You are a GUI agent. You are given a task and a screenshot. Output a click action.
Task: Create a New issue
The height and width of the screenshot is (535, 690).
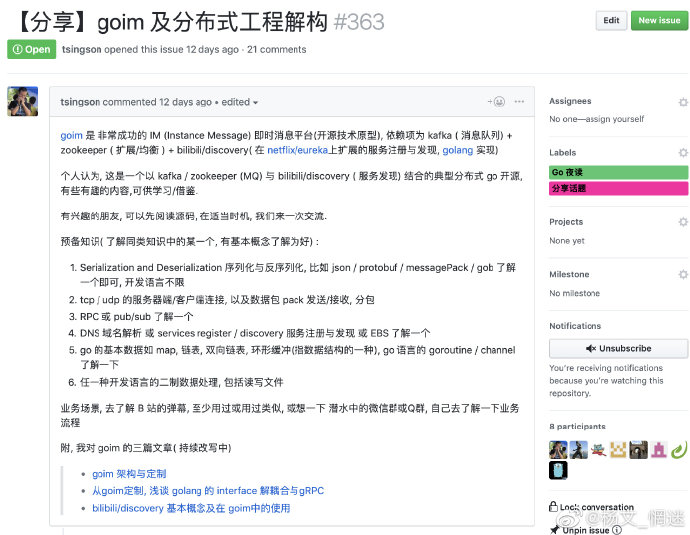659,21
